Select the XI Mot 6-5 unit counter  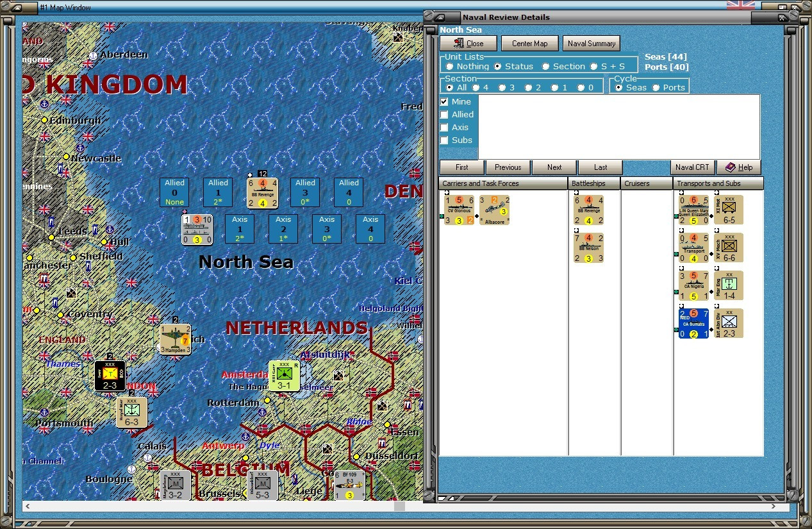728,209
